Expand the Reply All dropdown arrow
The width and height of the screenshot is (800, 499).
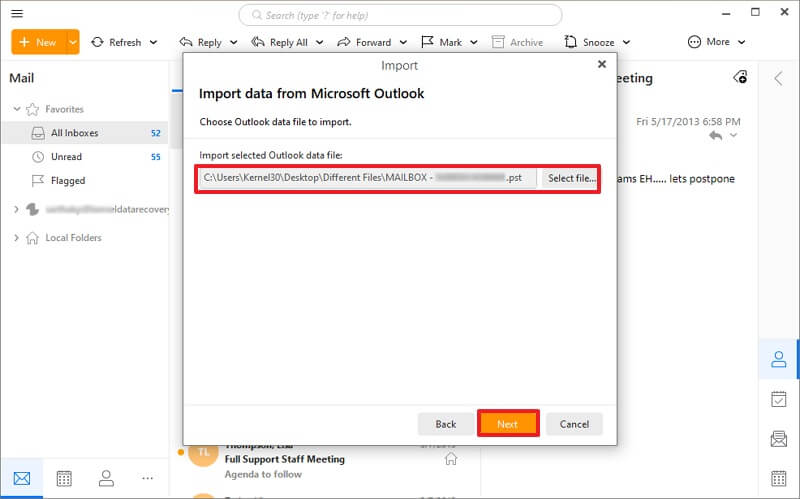pos(319,42)
